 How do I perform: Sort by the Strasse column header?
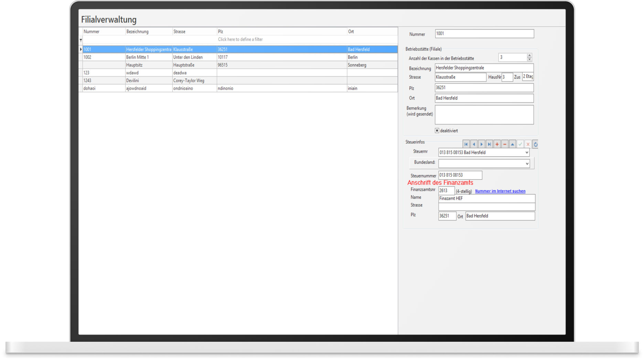194,32
